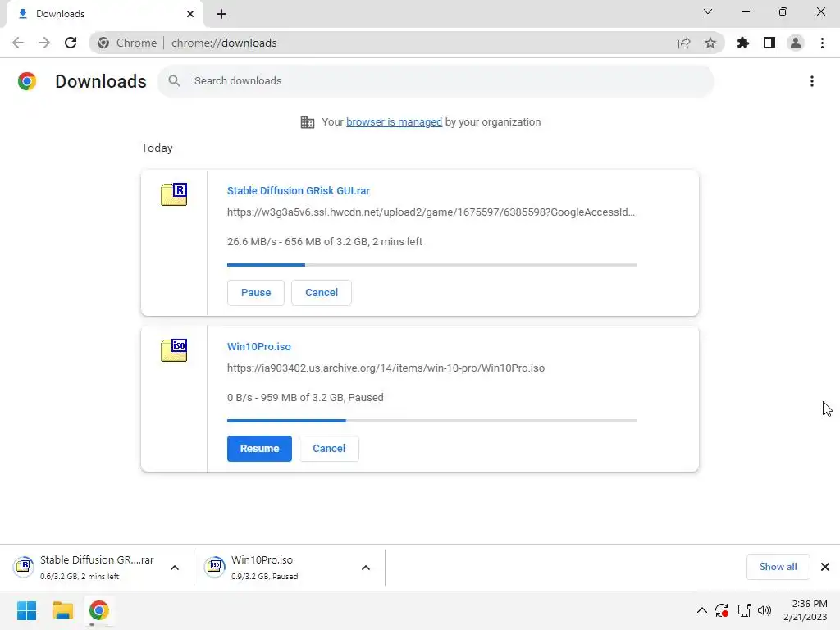Viewport: 840px width, 630px height.
Task: Open the volume speaker tray icon
Action: (x=765, y=610)
